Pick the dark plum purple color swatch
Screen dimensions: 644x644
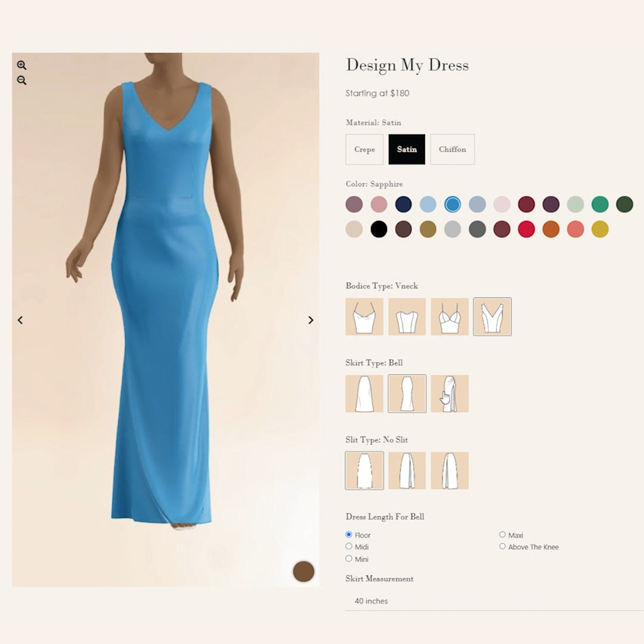tap(551, 204)
